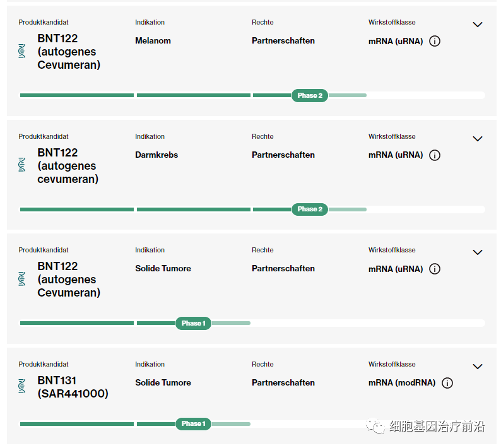Expand the BNT122 Melanom card chevron
Screen dimensions: 501x448
pos(478,25)
